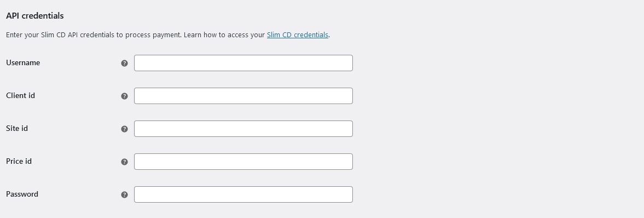Viewport: 644px width, 218px height.
Task: Select the Site id label
Action: (x=17, y=128)
